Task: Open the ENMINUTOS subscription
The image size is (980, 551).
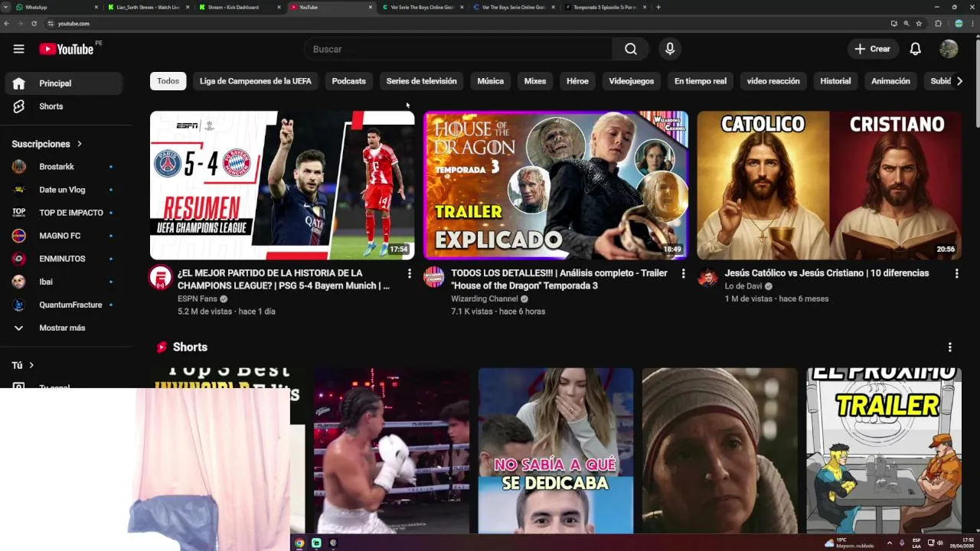Action: point(64,259)
